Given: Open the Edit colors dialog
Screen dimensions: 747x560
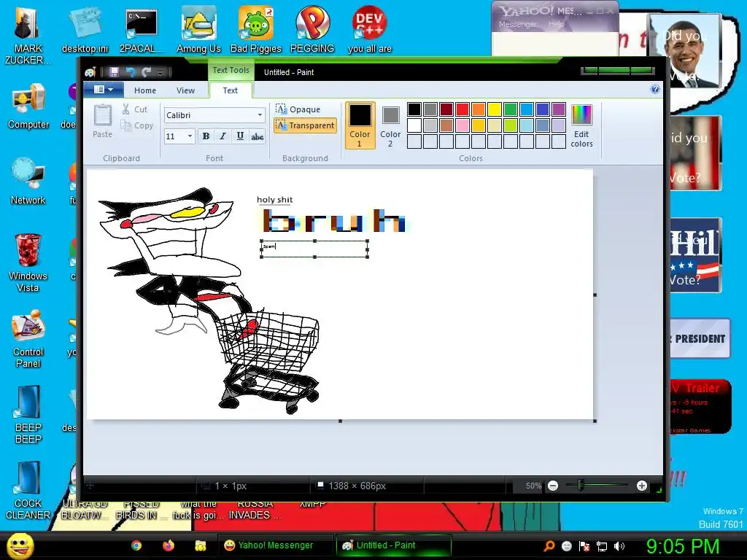Looking at the screenshot, I should click(x=581, y=125).
